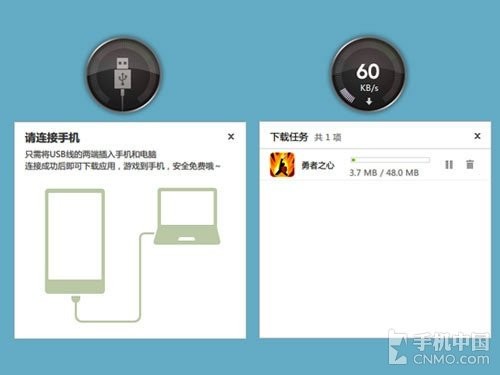Click the USB instructions text line
Screen dimensions: 500x375
(91, 154)
